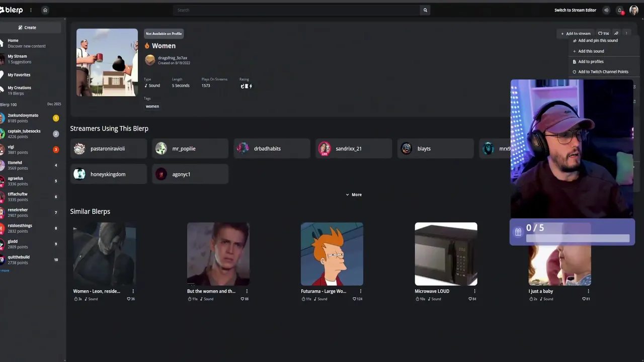Open options menu for Microwave LOUD blerp
Image resolution: width=644 pixels, height=362 pixels.
(x=474, y=291)
